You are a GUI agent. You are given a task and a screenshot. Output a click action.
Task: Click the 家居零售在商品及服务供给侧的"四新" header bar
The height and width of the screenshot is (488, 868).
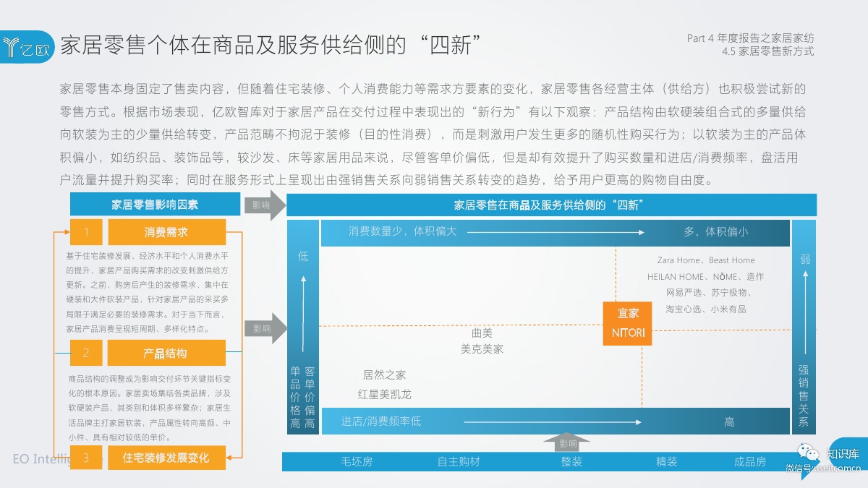(551, 205)
